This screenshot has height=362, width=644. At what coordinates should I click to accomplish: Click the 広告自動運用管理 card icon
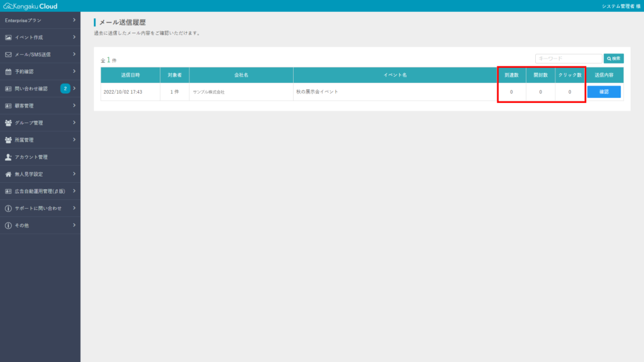coord(8,191)
